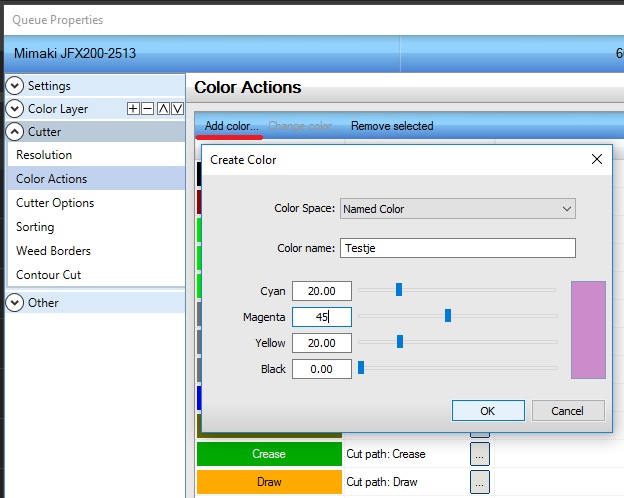
Task: Click the purple color preview swatch
Action: pyautogui.click(x=588, y=330)
